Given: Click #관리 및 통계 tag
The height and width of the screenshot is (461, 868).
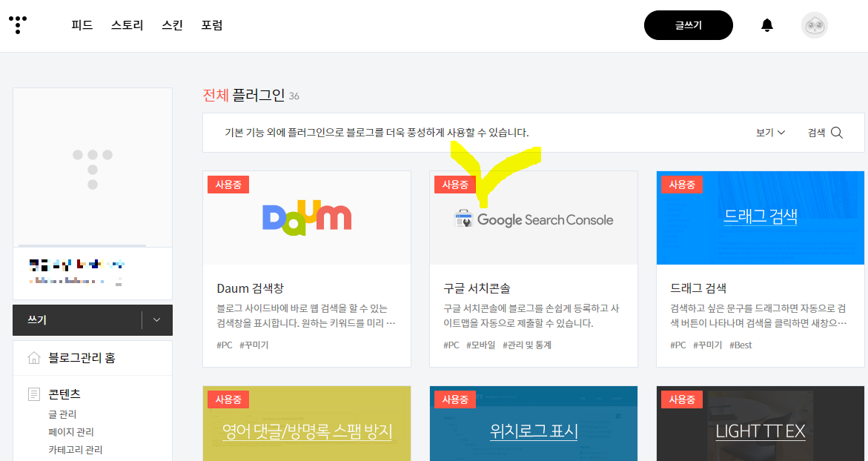Looking at the screenshot, I should pos(527,345).
